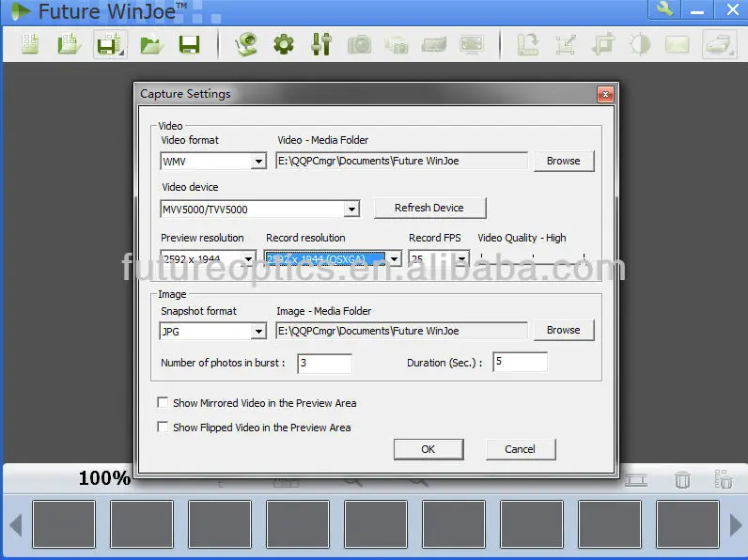Enable Show Flipped Video in the Preview Area
Viewport: 748px width, 560px height.
click(163, 427)
